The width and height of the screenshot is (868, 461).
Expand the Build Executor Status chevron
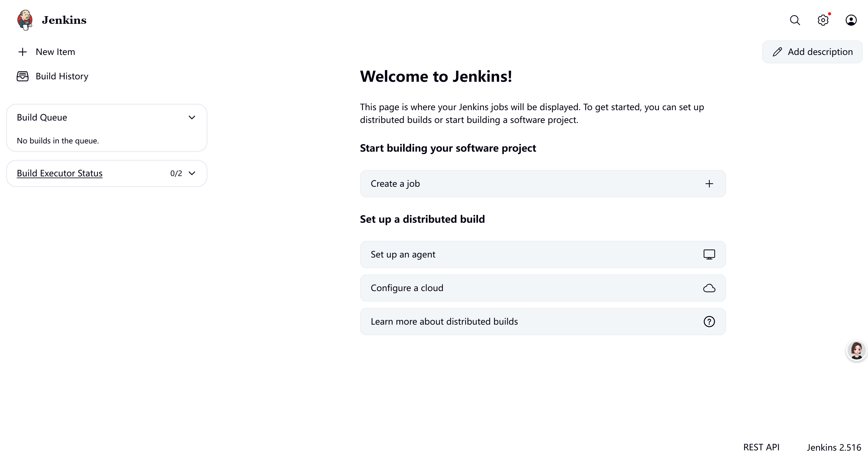click(192, 173)
